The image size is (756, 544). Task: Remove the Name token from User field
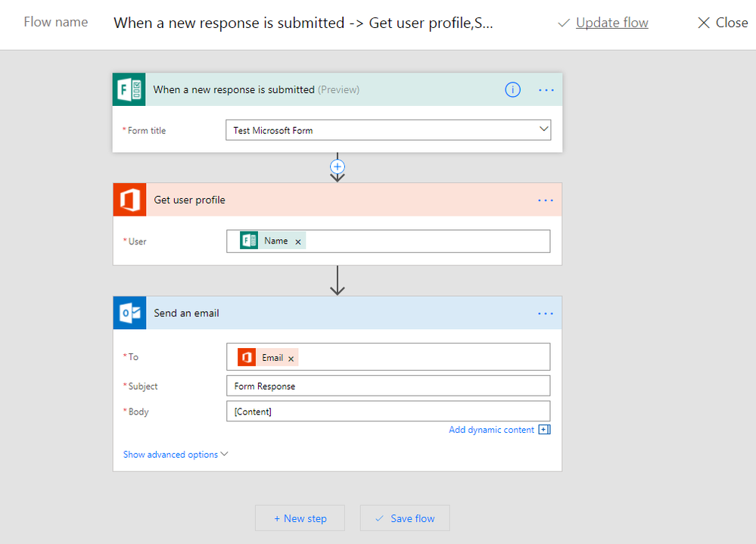pyautogui.click(x=298, y=242)
